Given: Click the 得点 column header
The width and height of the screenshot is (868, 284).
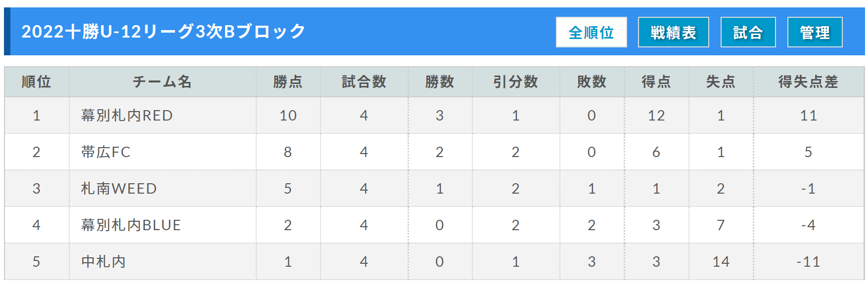Looking at the screenshot, I should (x=656, y=82).
